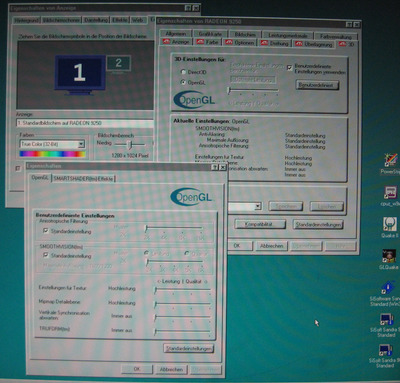The height and width of the screenshot is (383, 400).
Task: Open the Allgemein tab in RADEON window
Action: 176,34
